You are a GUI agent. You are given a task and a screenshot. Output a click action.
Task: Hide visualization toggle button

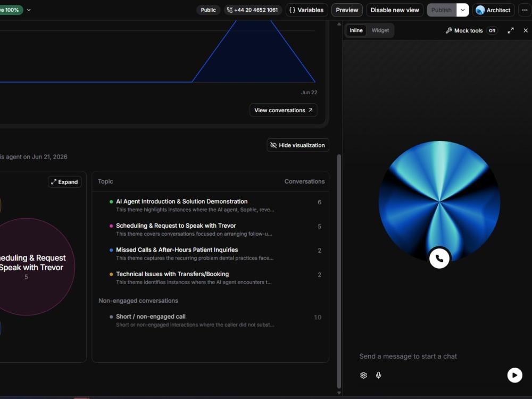pyautogui.click(x=297, y=145)
